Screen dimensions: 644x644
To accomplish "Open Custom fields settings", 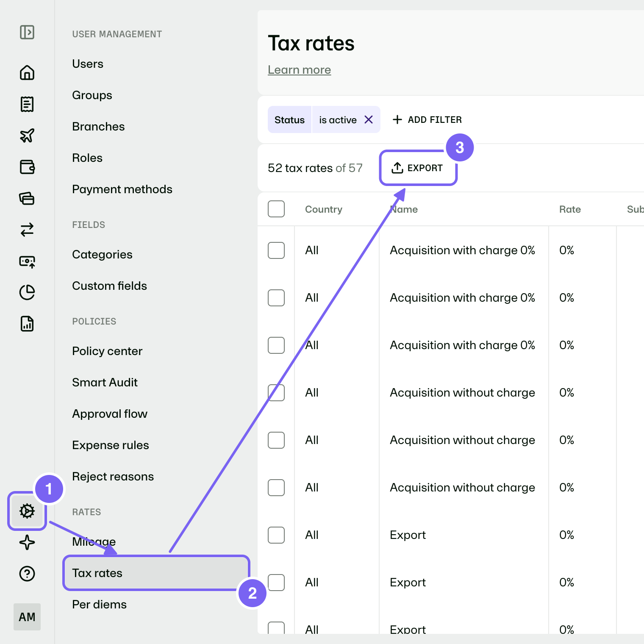I will click(109, 286).
